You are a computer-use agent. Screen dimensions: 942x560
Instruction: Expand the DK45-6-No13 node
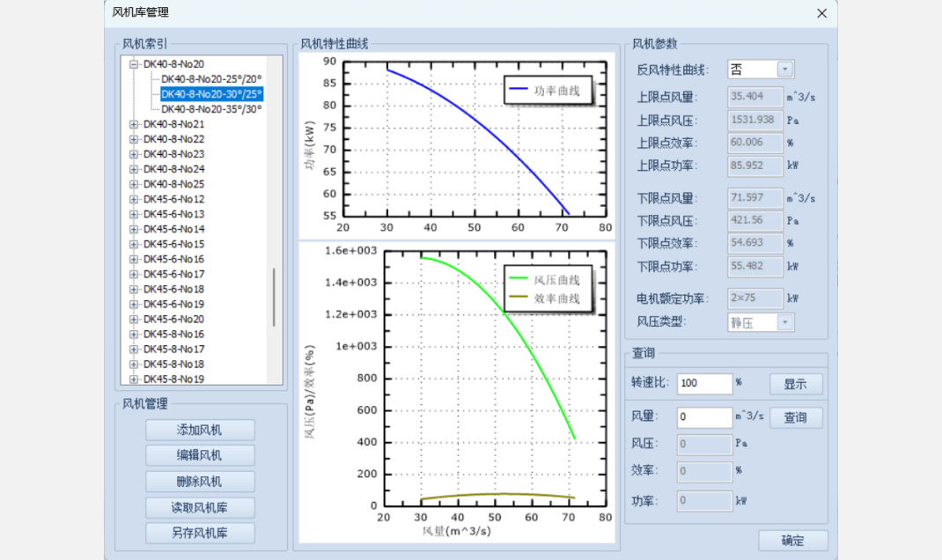[x=134, y=214]
